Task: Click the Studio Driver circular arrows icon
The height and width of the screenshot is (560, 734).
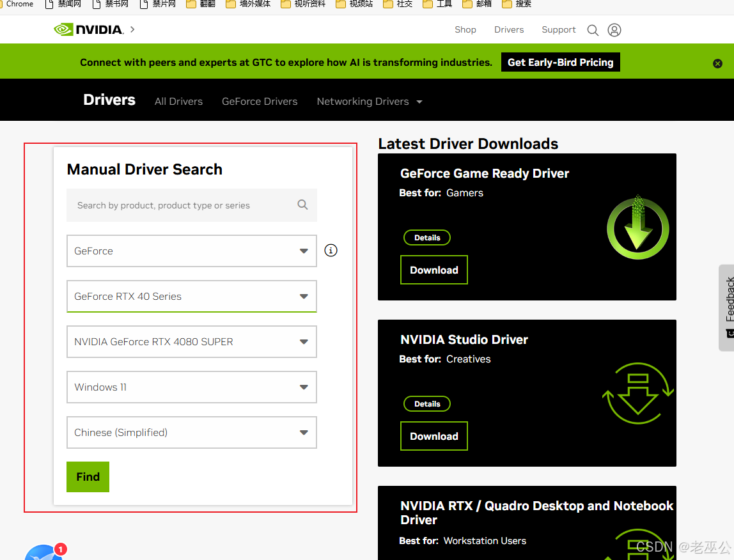Action: tap(637, 393)
